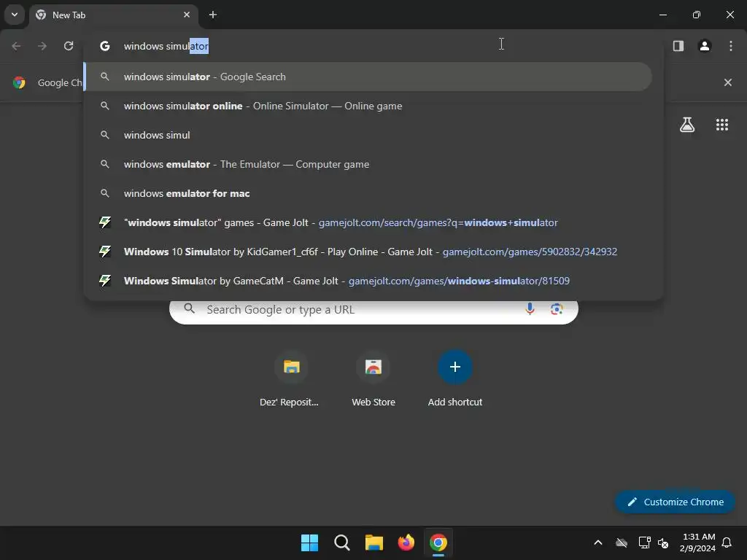Screen dimensions: 747x560
Task: Show hidden system tray icons
Action: point(598,542)
